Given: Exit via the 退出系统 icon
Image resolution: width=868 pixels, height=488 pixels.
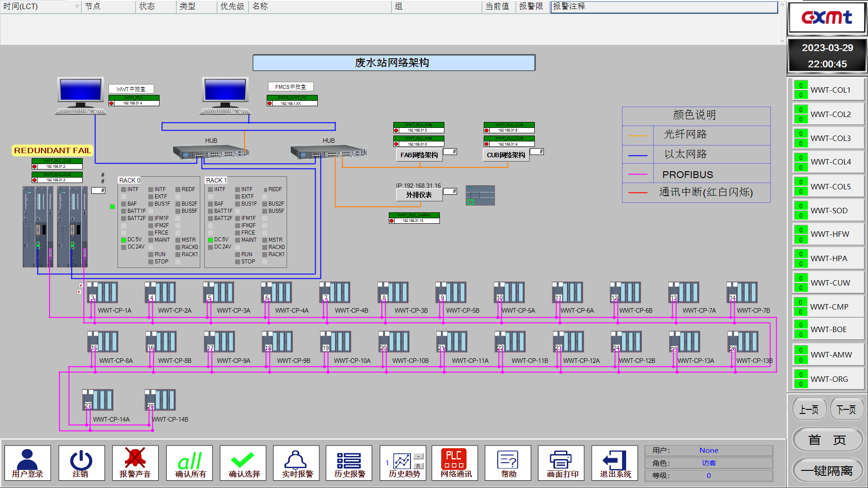Looking at the screenshot, I should pyautogui.click(x=615, y=463).
